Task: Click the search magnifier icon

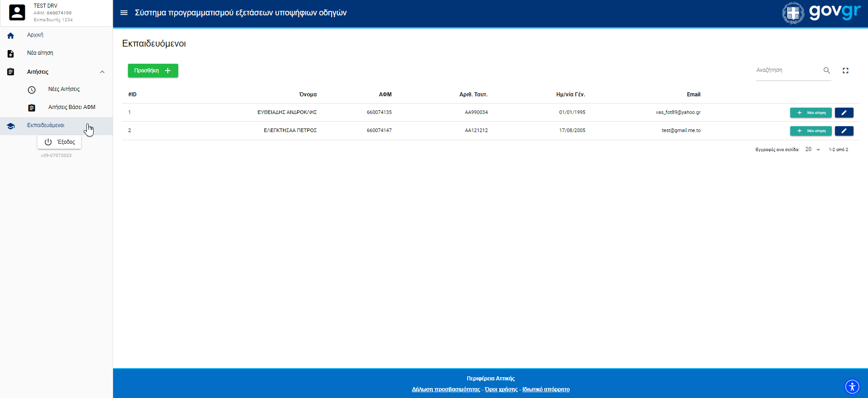Action: pyautogui.click(x=826, y=71)
